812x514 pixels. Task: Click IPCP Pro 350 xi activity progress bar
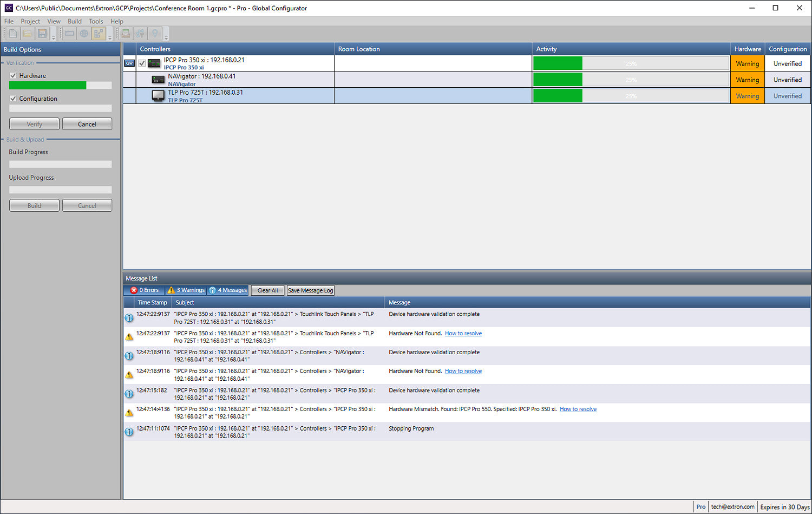coord(631,63)
